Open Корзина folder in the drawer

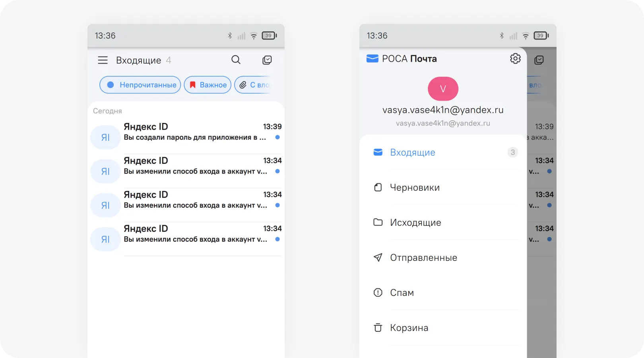443,327
